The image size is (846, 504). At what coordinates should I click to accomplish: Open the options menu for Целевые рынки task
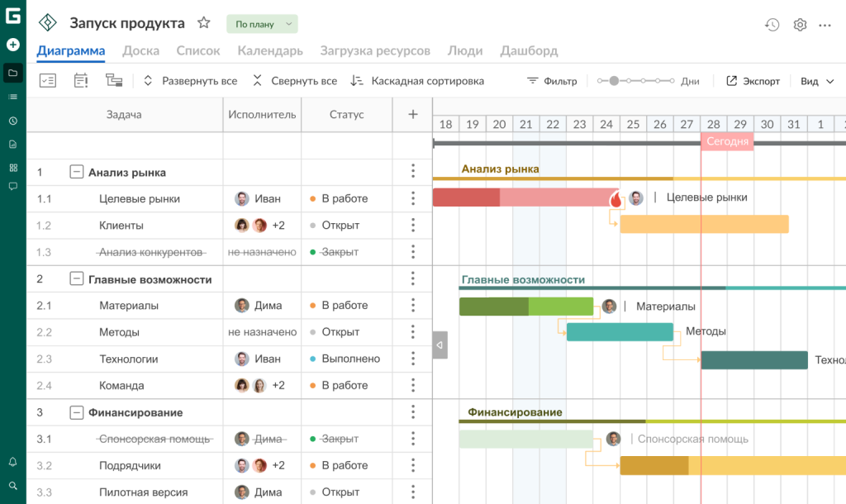(x=412, y=198)
